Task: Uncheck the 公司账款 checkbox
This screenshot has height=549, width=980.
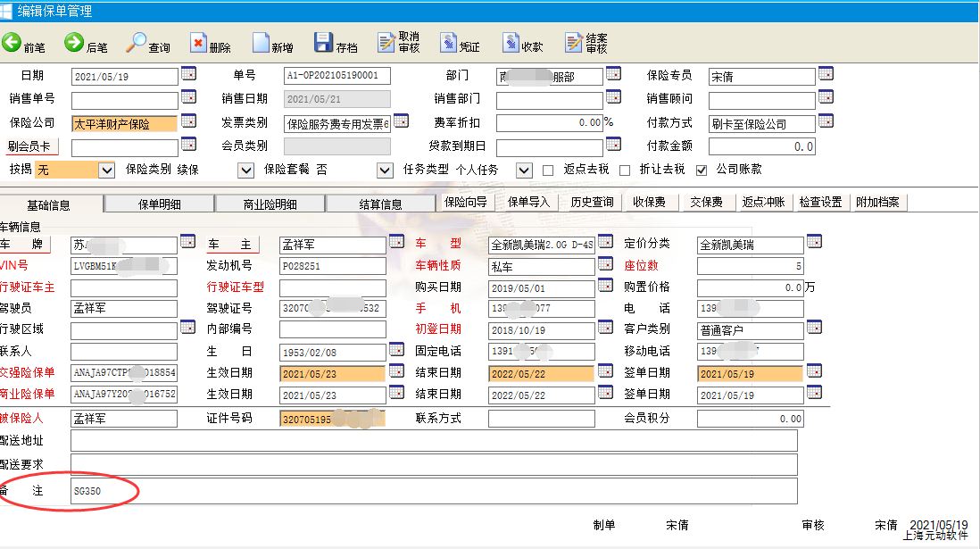Action: point(702,170)
